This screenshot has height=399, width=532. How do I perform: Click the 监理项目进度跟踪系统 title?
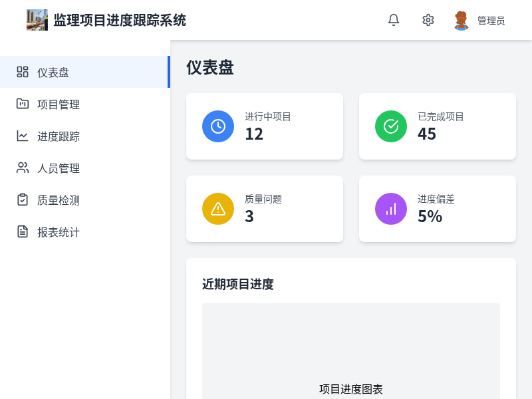(120, 21)
